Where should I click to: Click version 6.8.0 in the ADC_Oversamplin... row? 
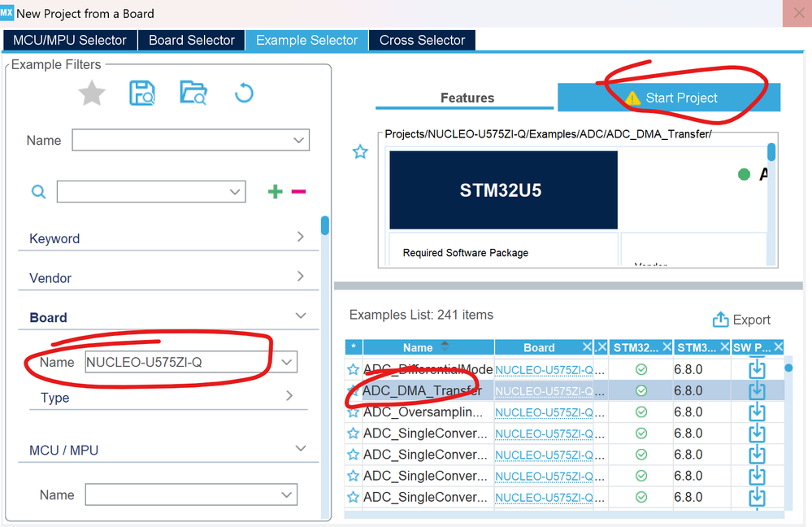point(688,412)
